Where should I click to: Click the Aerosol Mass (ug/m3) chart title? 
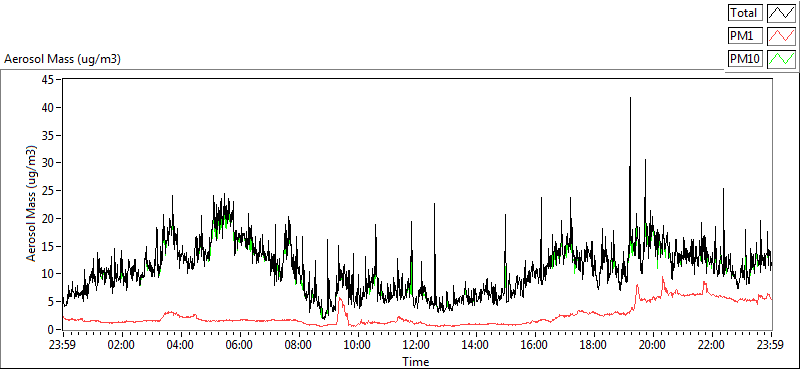62,59
